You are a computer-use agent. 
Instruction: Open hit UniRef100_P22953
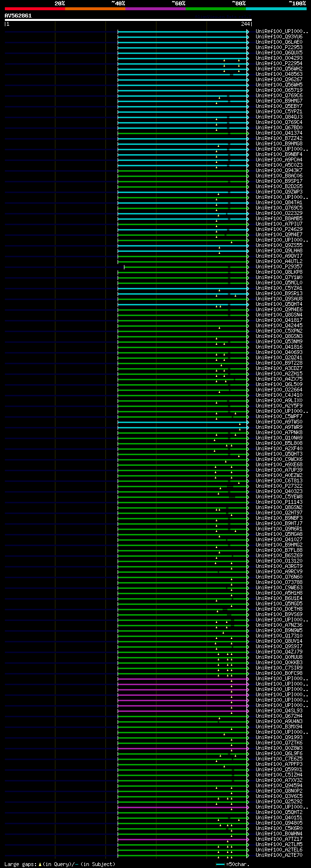[x=279, y=47]
